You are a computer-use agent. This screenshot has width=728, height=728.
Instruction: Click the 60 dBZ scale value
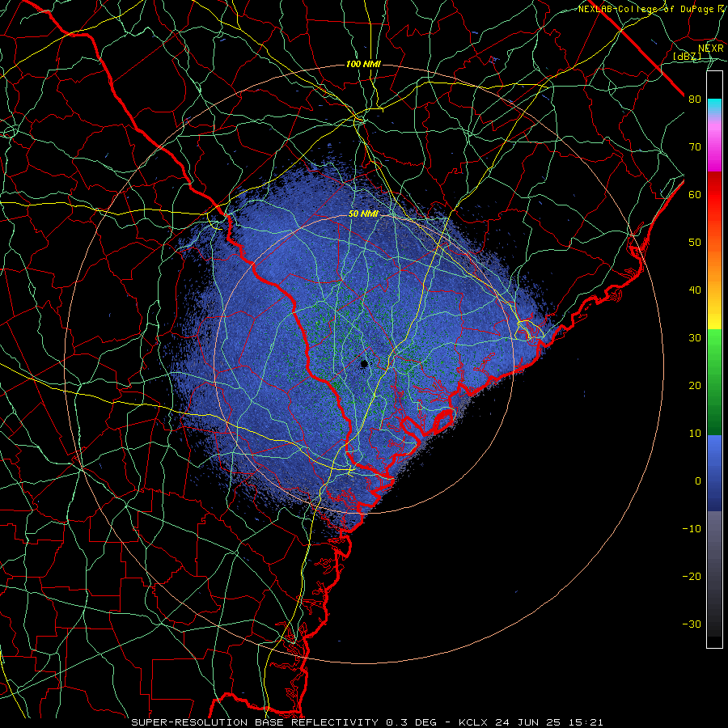(695, 194)
